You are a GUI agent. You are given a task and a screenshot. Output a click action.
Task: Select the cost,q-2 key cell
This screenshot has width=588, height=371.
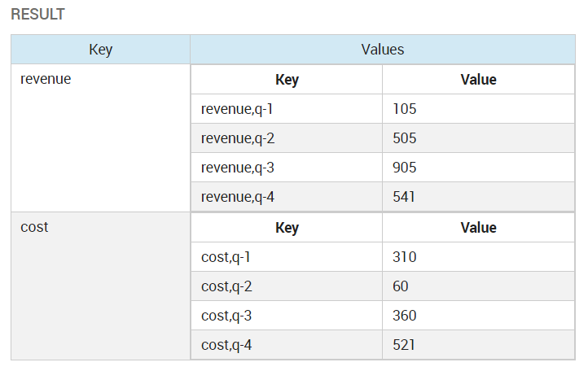pos(286,286)
